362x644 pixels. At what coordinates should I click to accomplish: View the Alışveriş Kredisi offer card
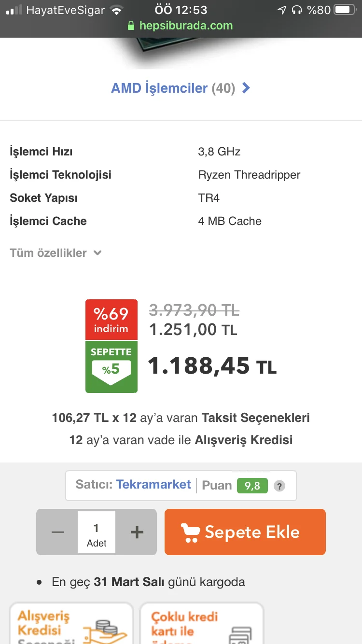coord(71,625)
